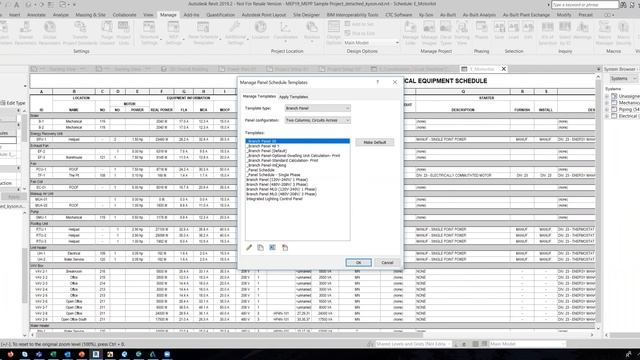Click the Firefox icon in the Windows taskbar
The image size is (640, 360).
pyautogui.click(x=11, y=354)
